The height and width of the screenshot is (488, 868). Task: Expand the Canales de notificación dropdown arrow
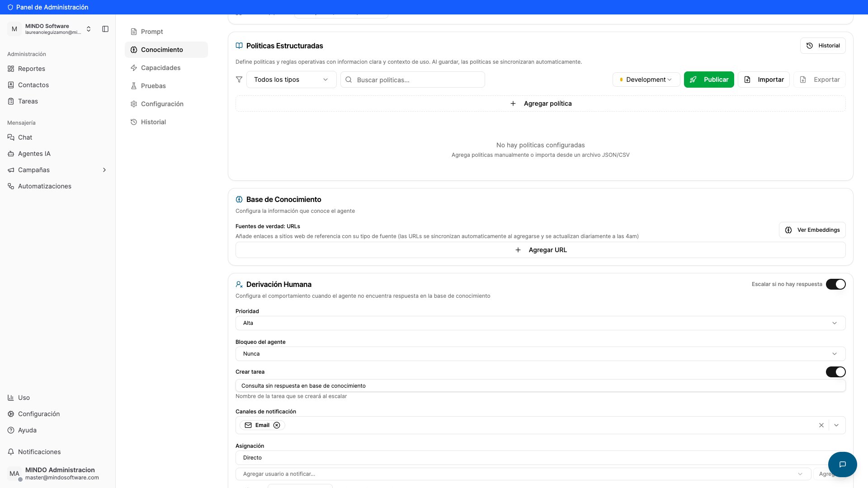coord(836,425)
